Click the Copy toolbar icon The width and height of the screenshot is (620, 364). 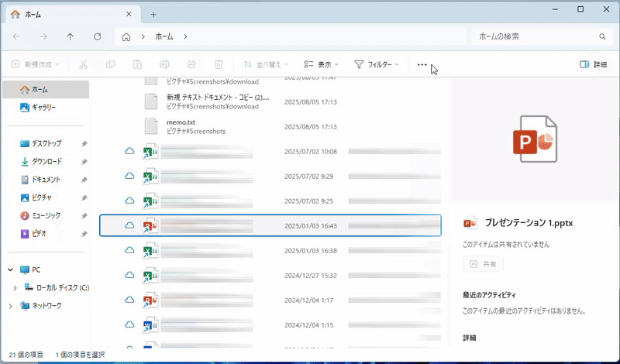(x=110, y=64)
